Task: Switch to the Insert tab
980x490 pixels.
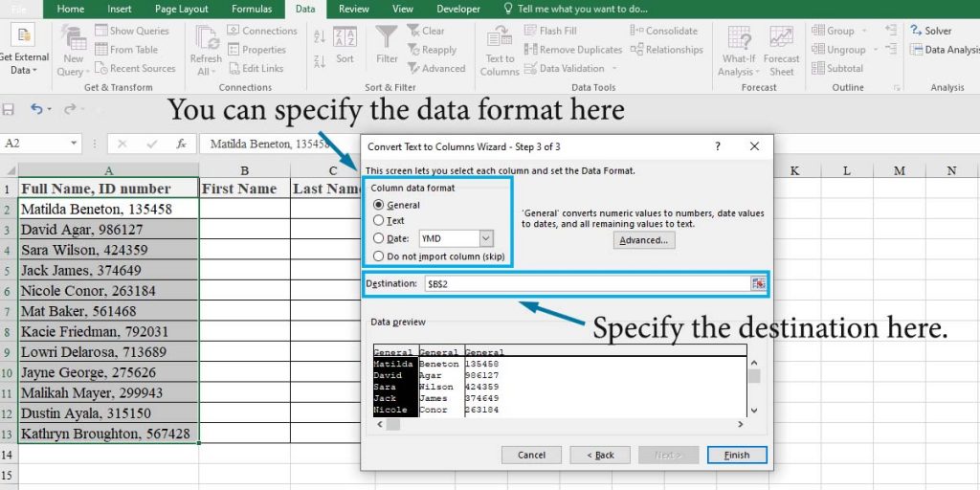Action: pyautogui.click(x=120, y=9)
